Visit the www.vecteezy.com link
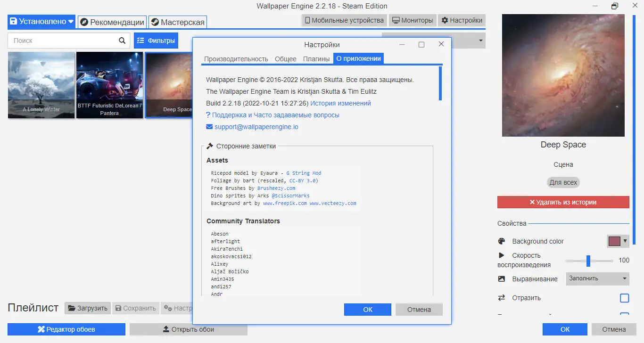Screen dimensions: 644x343 point(333,203)
